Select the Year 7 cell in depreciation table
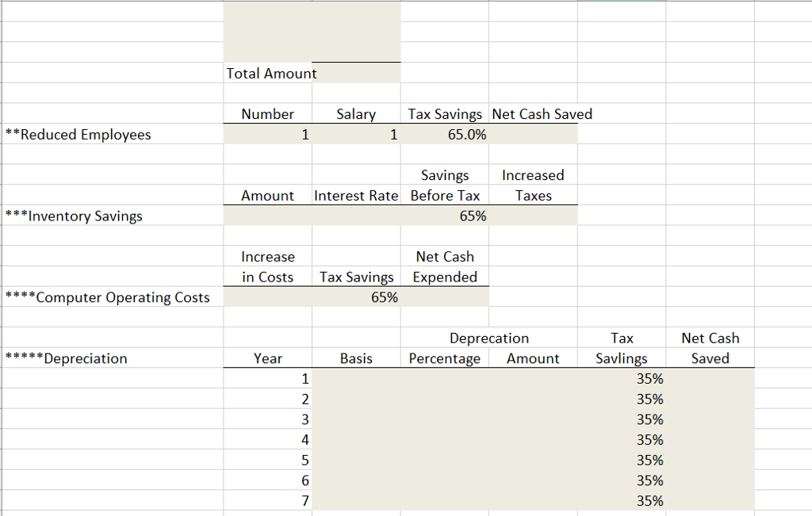The width and height of the screenshot is (812, 516). (x=268, y=500)
